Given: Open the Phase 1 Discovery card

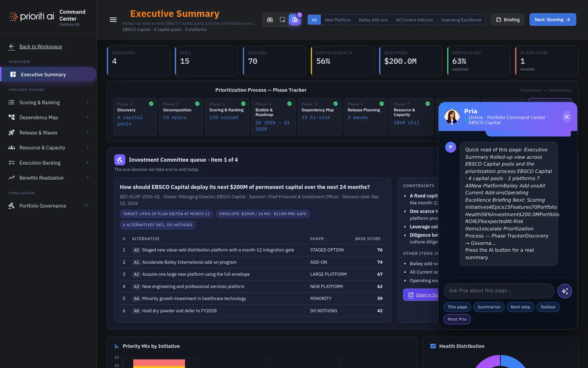Looking at the screenshot, I should [x=135, y=117].
